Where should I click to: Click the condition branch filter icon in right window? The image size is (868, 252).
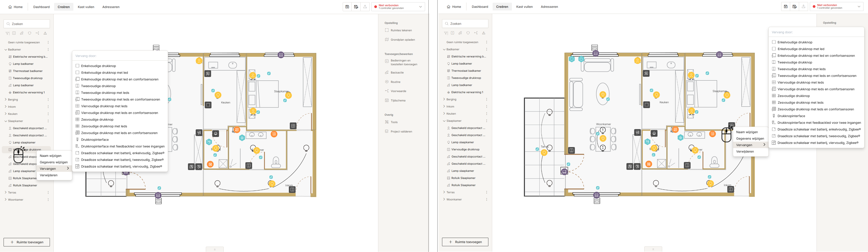(476, 33)
